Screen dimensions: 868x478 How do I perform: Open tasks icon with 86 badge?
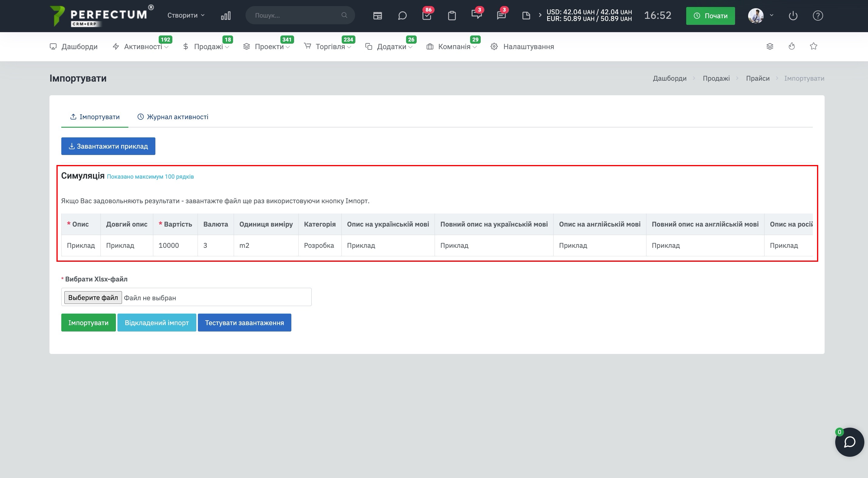(x=427, y=15)
